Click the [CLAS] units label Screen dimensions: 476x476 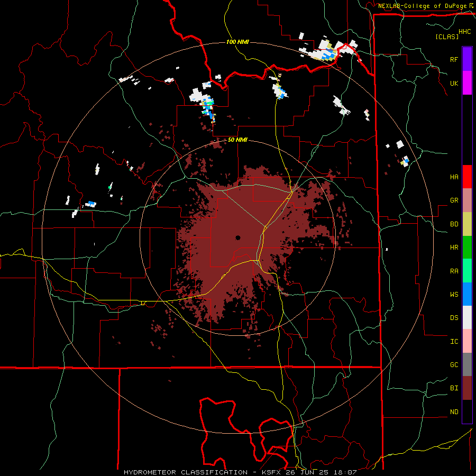[447, 36]
